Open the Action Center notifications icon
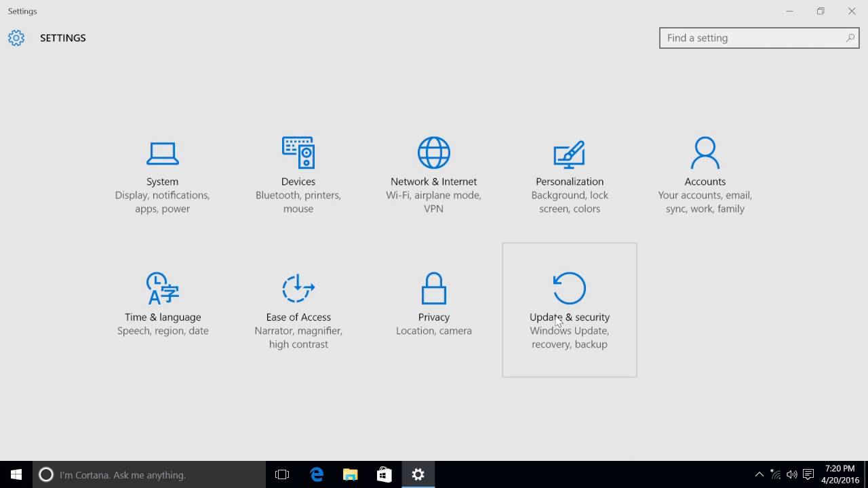This screenshot has width=868, height=488. point(808,474)
